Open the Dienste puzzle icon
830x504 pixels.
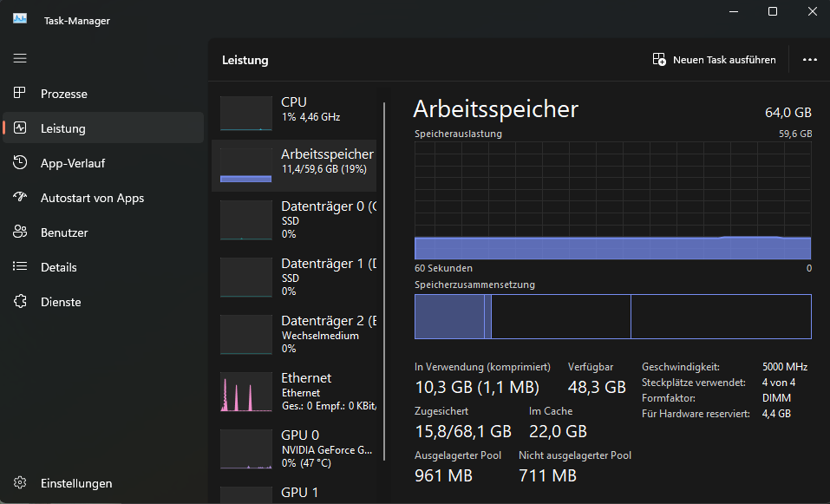click(20, 302)
